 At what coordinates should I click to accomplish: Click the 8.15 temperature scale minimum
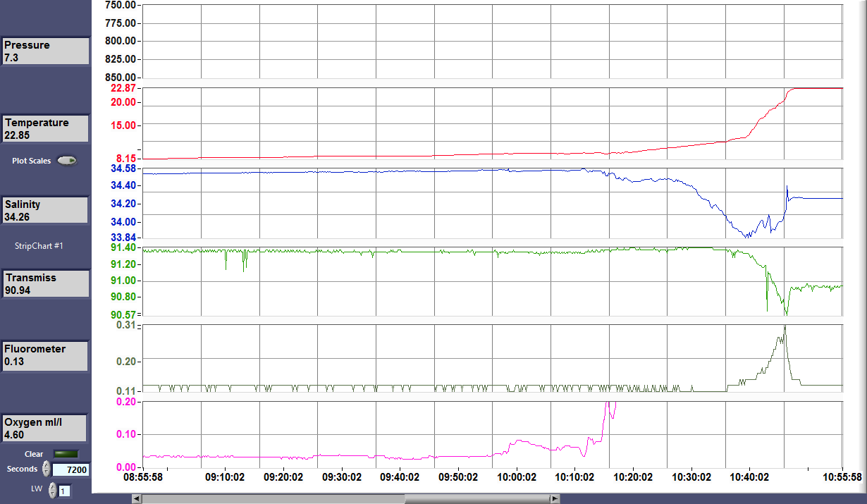pyautogui.click(x=126, y=159)
